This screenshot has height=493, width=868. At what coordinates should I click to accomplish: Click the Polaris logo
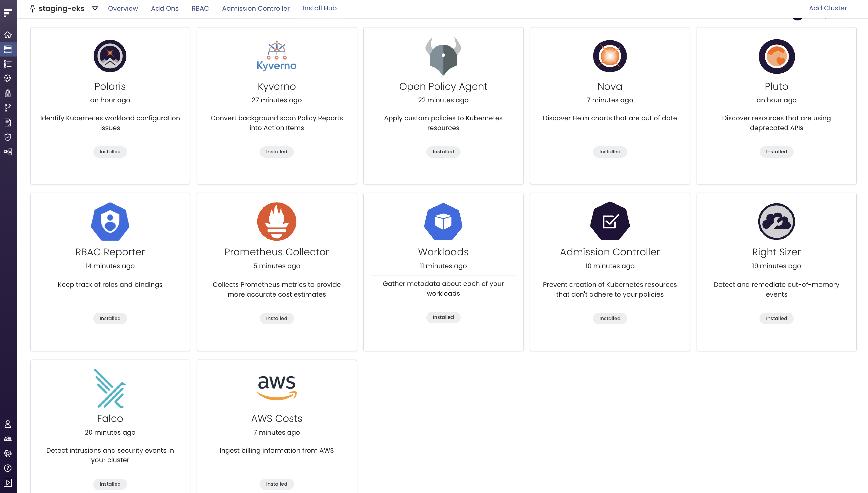coord(110,56)
